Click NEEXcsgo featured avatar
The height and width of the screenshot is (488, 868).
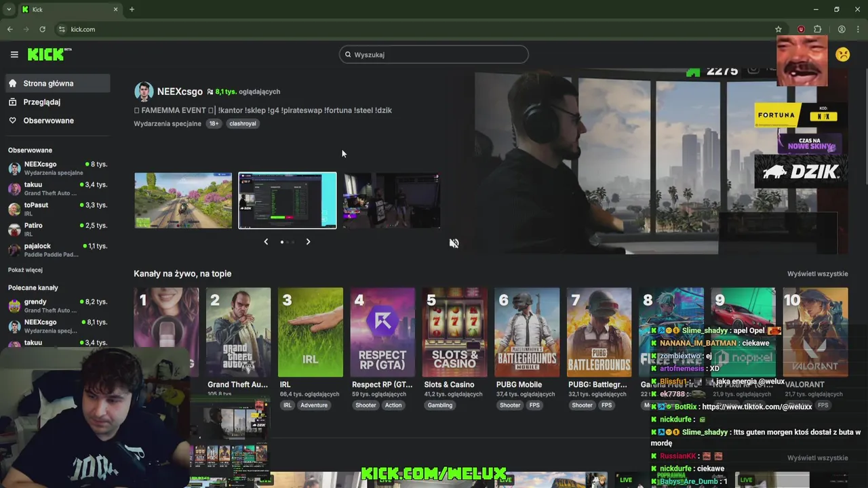click(144, 91)
